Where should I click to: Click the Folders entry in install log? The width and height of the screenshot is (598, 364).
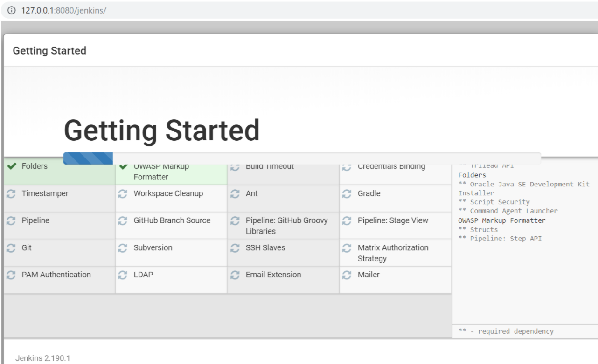472,175
